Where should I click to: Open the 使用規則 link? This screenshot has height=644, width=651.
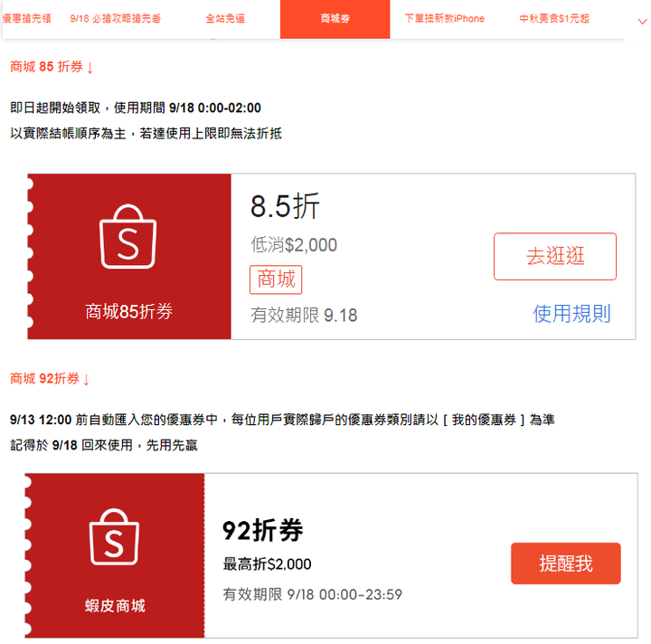click(x=571, y=314)
